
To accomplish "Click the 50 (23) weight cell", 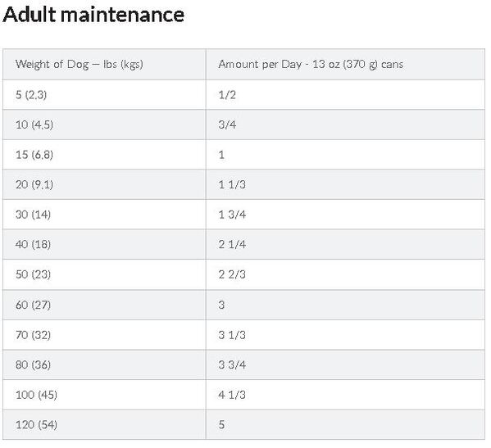I will click(x=104, y=274).
